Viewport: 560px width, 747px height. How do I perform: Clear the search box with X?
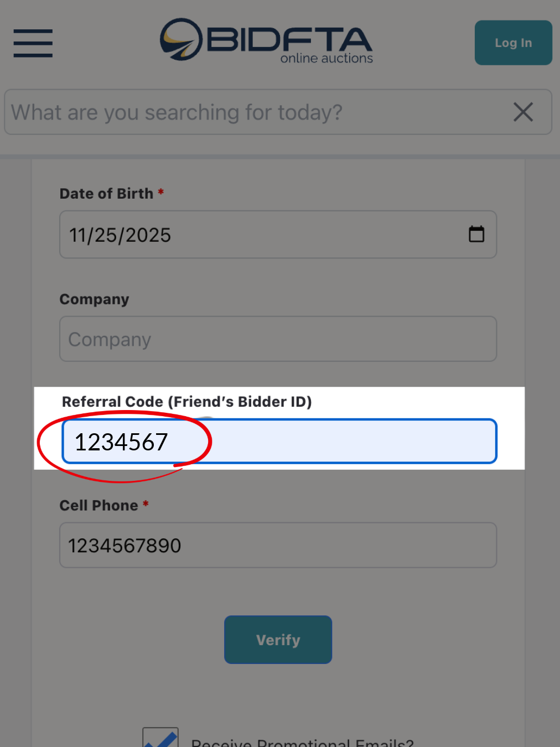click(523, 112)
